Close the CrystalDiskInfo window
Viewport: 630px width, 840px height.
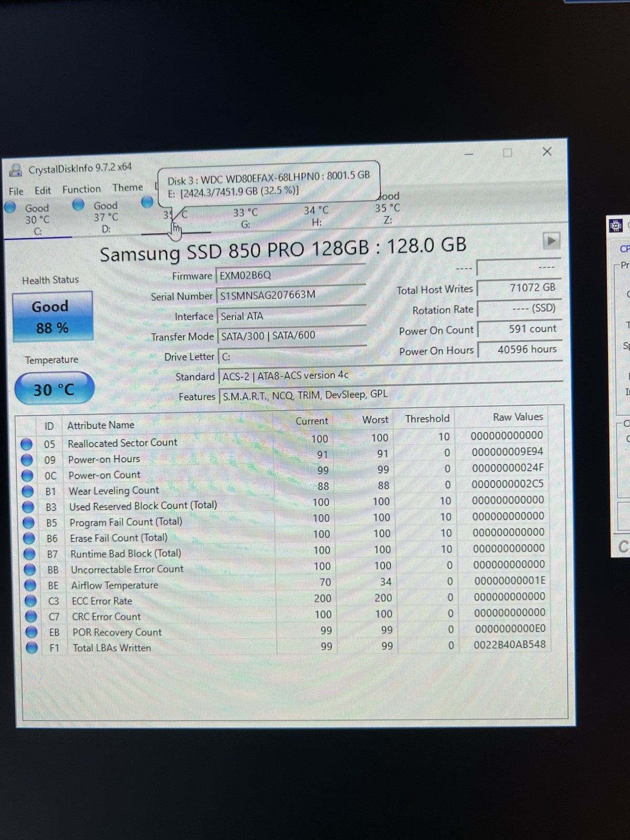tap(547, 151)
